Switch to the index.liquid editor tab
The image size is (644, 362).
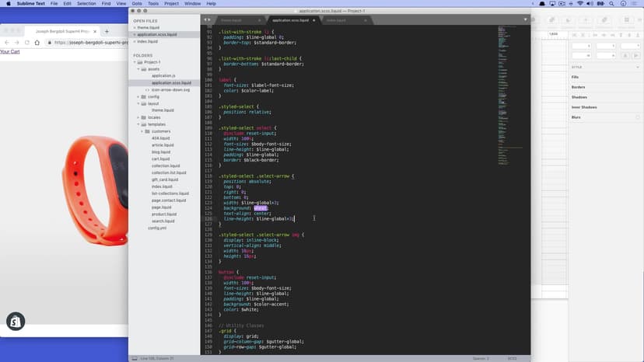337,20
